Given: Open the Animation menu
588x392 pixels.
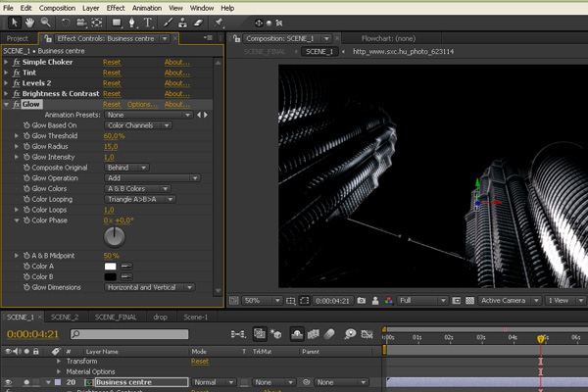Looking at the screenshot, I should pos(147,8).
